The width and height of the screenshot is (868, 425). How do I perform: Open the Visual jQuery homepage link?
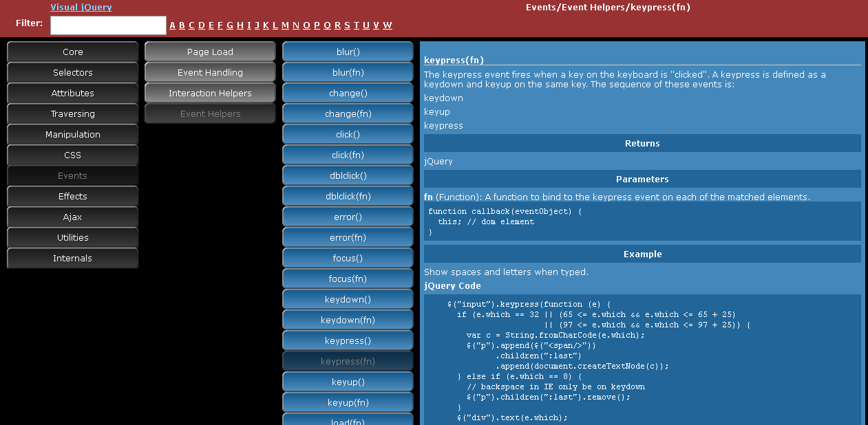coord(81,7)
